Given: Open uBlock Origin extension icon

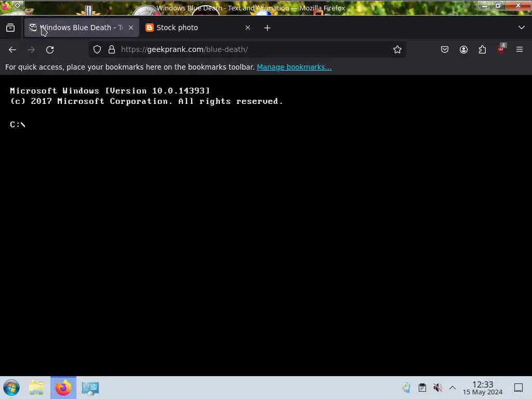Looking at the screenshot, I should click(501, 49).
